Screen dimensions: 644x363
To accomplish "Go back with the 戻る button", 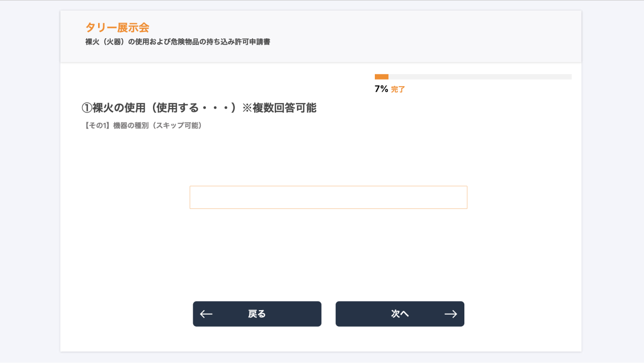I will [257, 314].
